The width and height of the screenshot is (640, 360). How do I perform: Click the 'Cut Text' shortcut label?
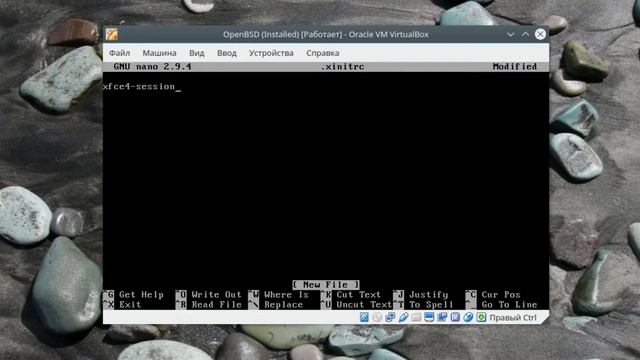(358, 295)
